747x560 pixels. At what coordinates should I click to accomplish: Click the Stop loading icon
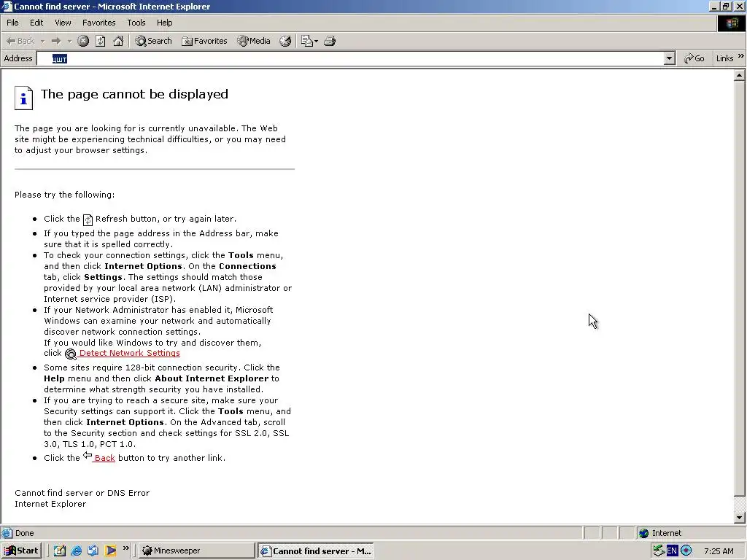click(83, 41)
